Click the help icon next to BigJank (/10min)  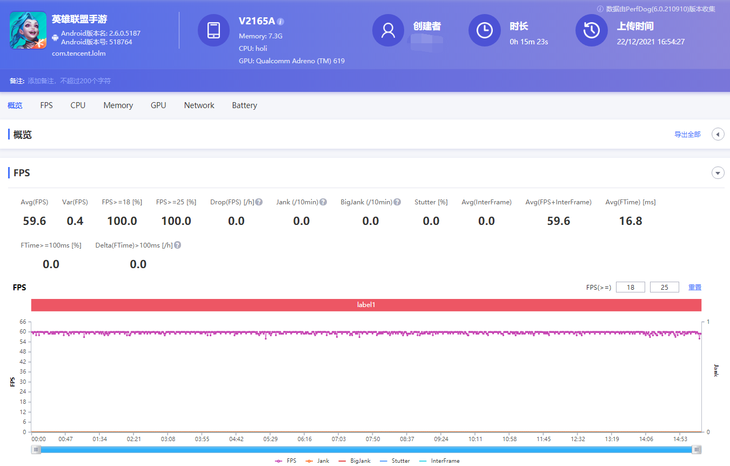[397, 202]
